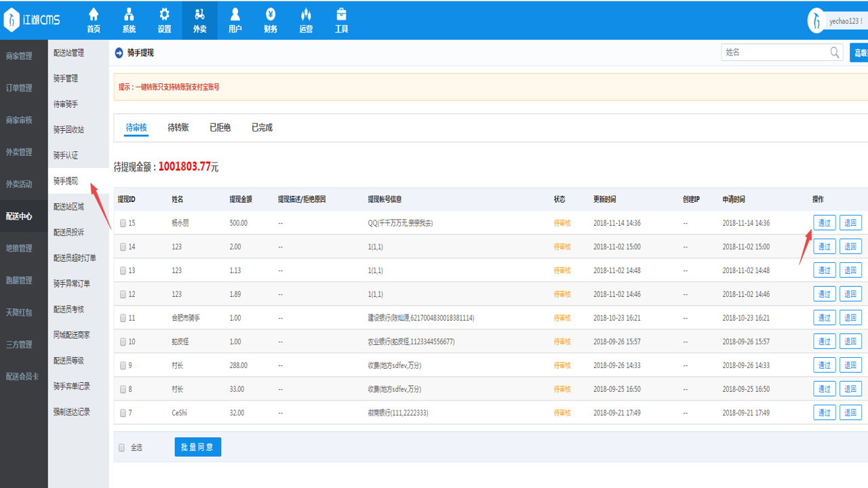Open 配送会员卡 in the left sidebar

click(24, 376)
